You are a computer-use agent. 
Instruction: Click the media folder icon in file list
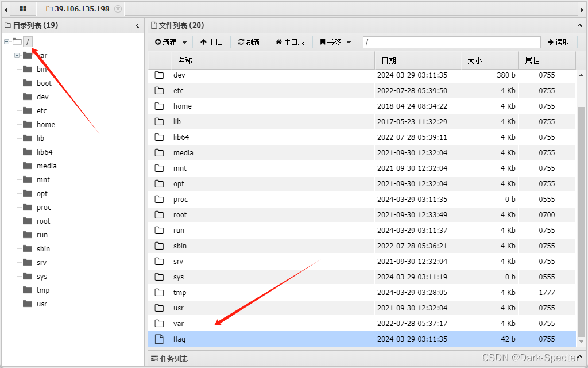coord(160,152)
